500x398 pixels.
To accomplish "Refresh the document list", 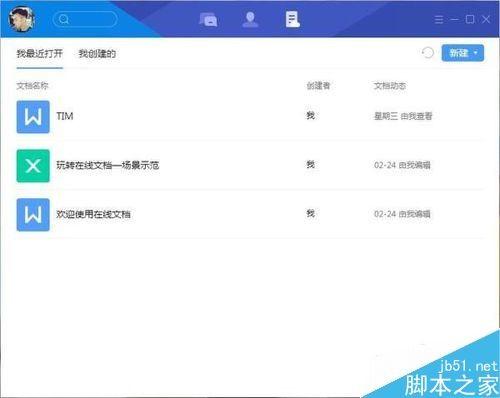I will pos(428,53).
